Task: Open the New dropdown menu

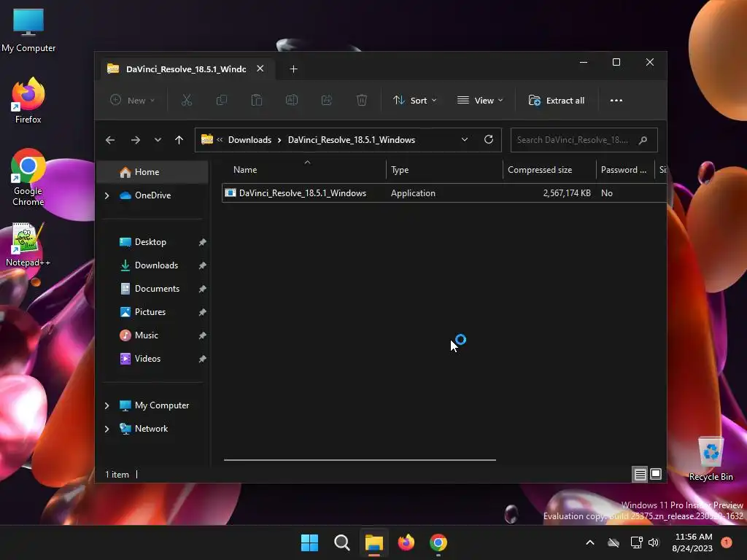Action: (133, 101)
